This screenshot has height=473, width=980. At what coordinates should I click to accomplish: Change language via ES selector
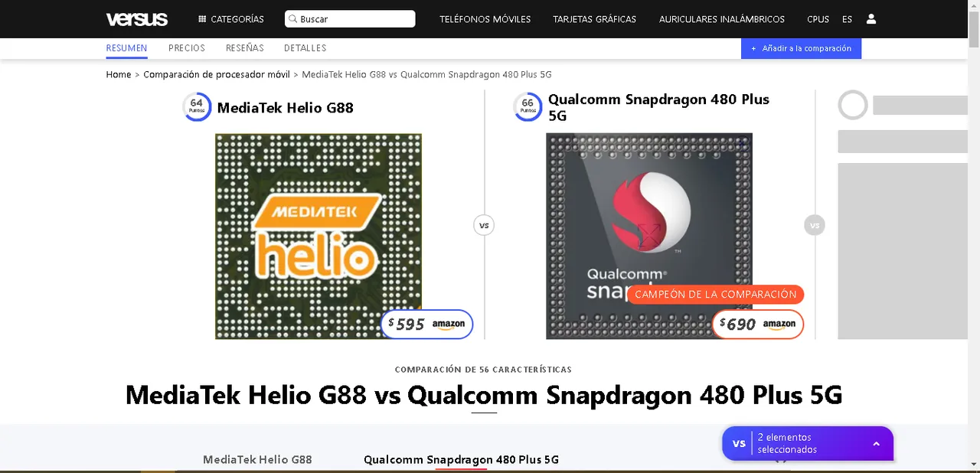(847, 19)
